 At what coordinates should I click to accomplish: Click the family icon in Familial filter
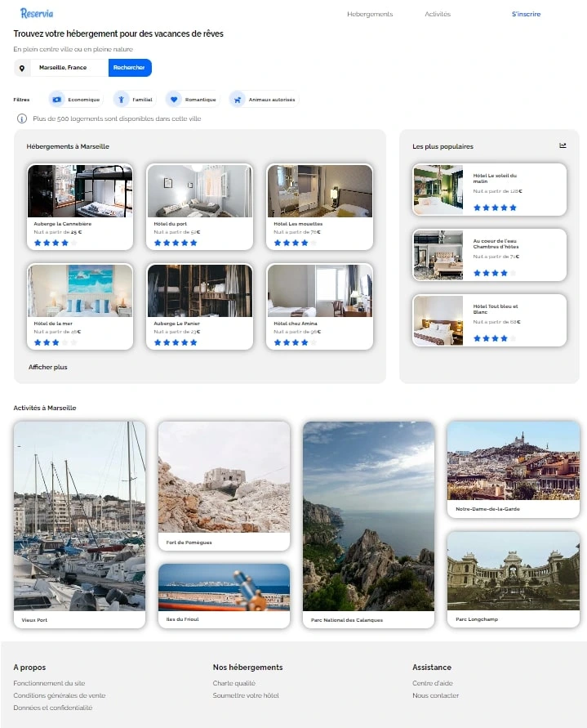tap(121, 100)
